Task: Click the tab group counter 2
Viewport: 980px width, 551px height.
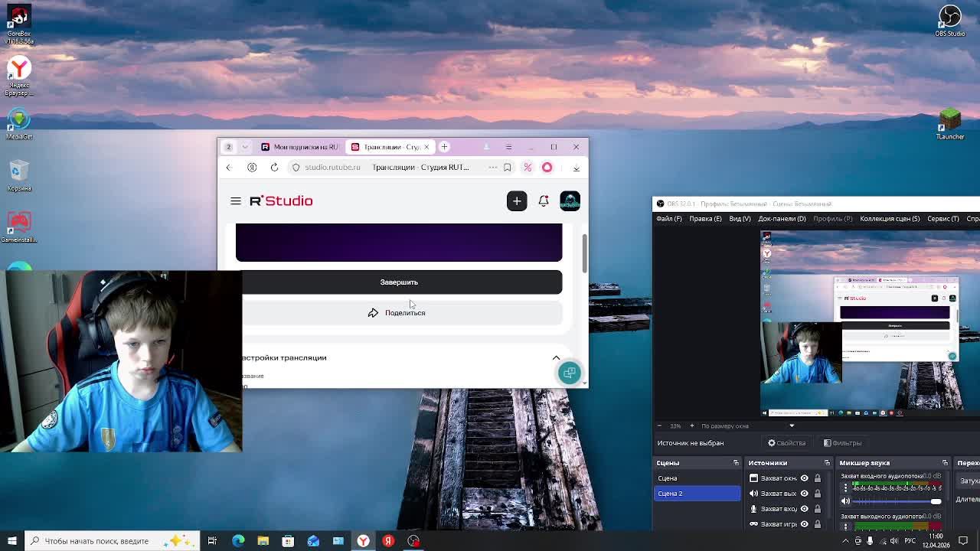Action: pos(228,146)
